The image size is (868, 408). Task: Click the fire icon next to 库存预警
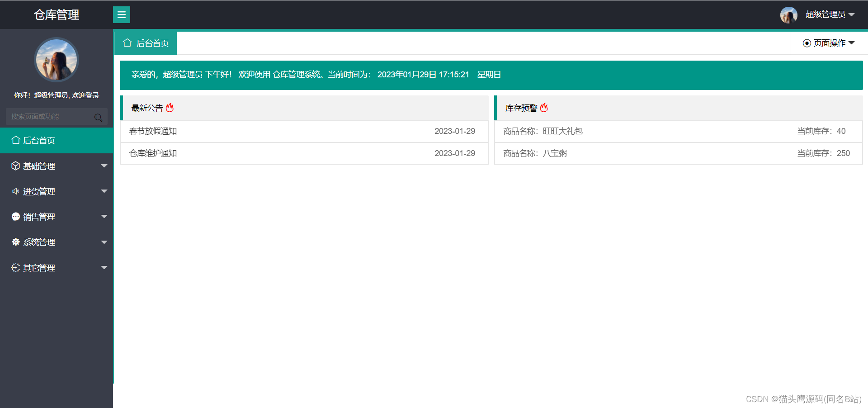pos(544,108)
